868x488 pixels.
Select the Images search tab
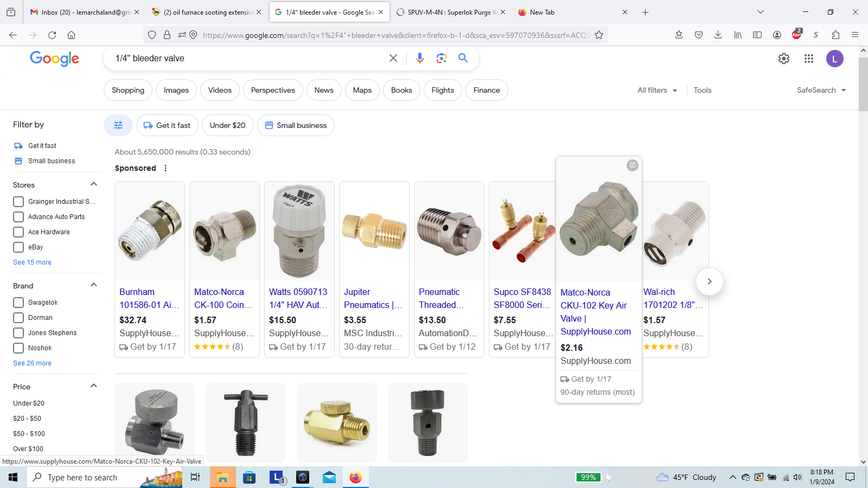[x=176, y=90]
